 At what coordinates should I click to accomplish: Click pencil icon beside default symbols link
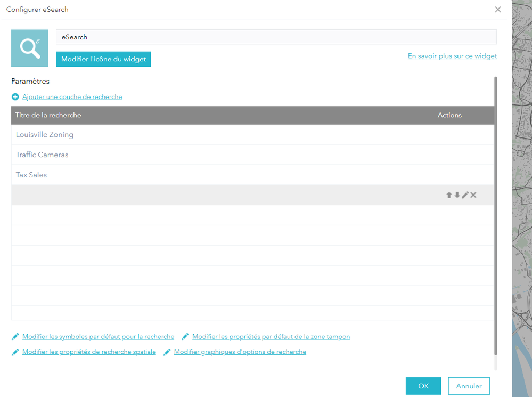tap(15, 337)
